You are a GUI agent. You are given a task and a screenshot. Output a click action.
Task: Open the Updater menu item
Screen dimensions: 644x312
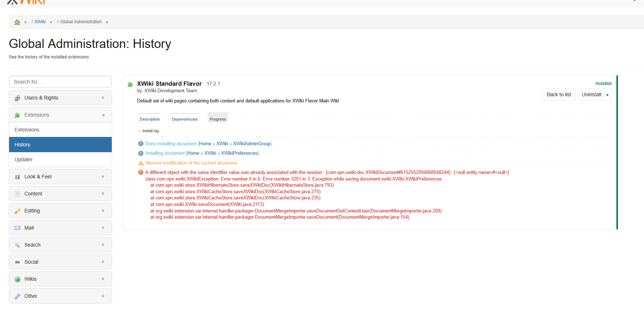(x=60, y=159)
